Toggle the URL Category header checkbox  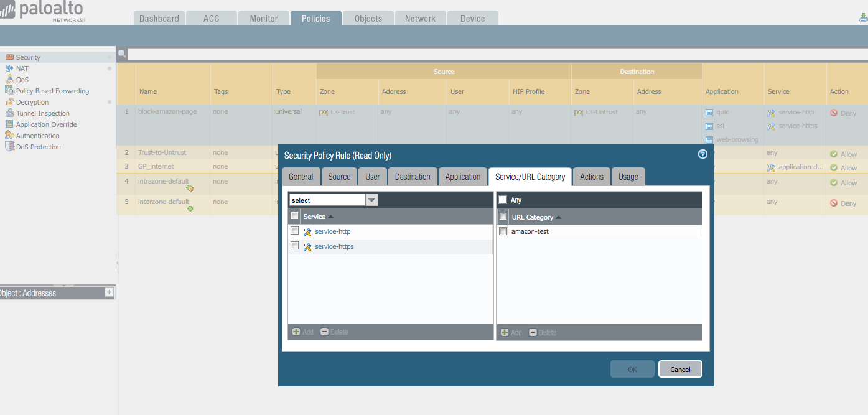[503, 217]
